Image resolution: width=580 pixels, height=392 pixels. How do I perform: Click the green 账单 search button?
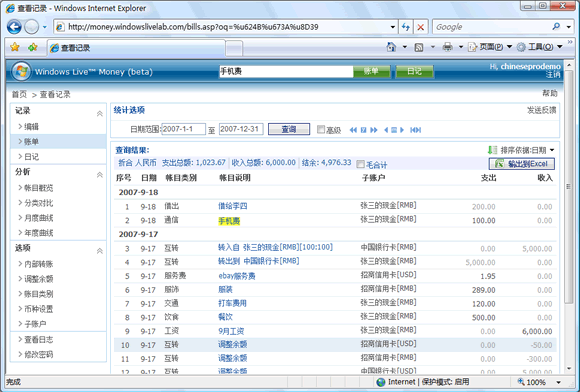tap(372, 71)
